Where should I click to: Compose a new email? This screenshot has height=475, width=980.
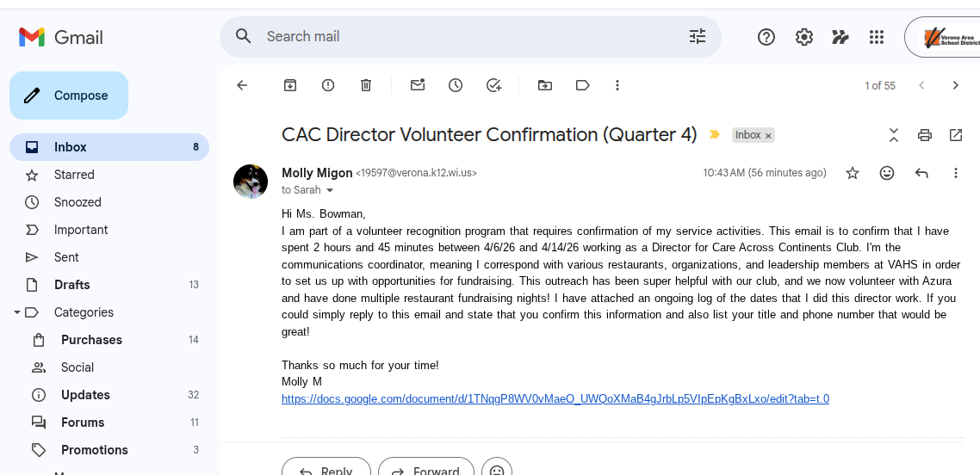[x=69, y=96]
